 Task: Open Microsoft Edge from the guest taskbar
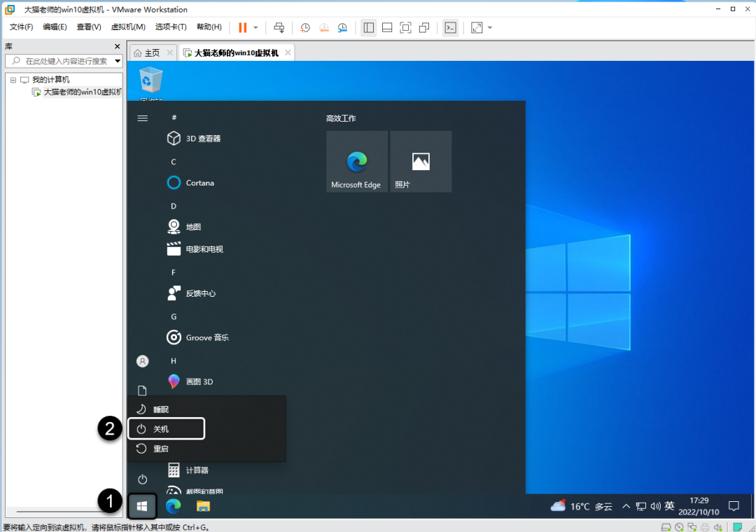173,505
